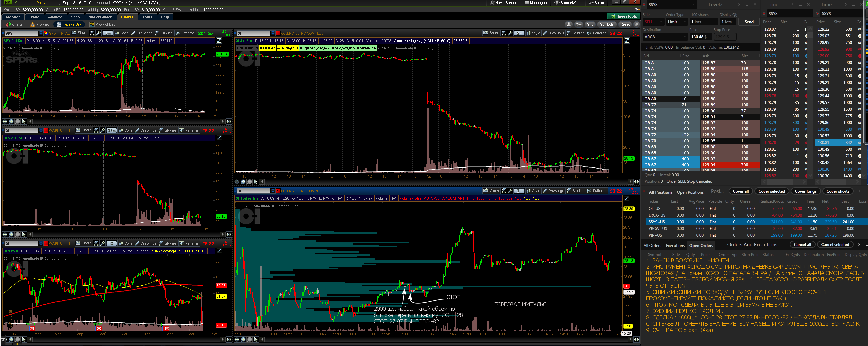Screen dimensions: 868x346
Task: Open OI symbol dropdown on the top 5m chart
Action: 273,33
